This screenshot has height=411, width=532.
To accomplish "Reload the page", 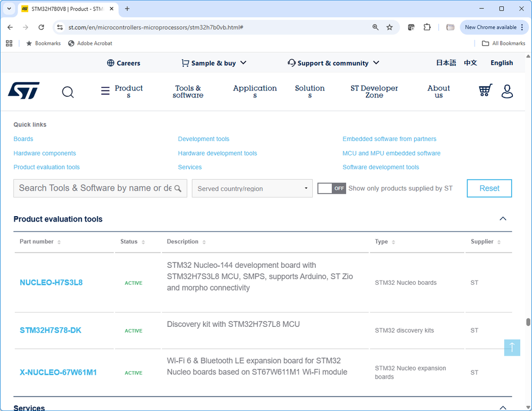I will (x=41, y=27).
